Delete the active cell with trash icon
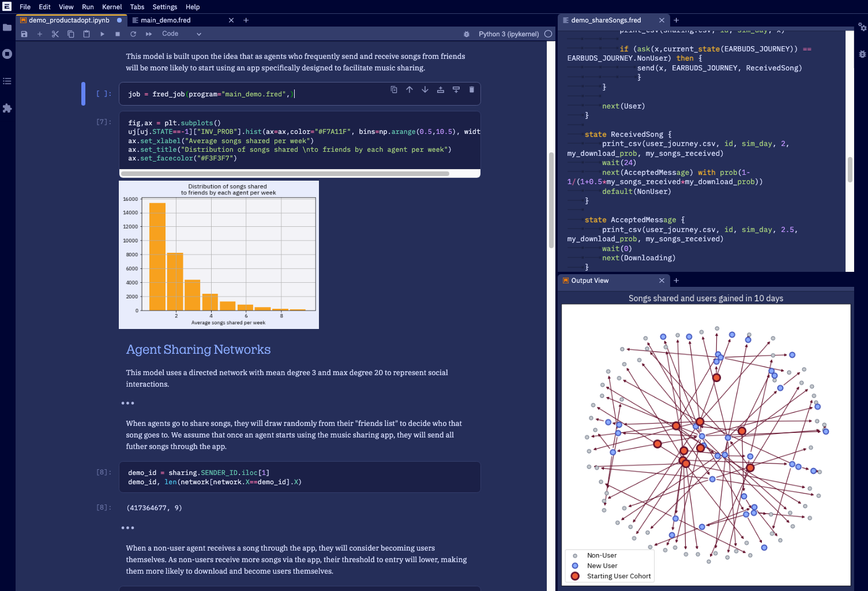 click(471, 89)
